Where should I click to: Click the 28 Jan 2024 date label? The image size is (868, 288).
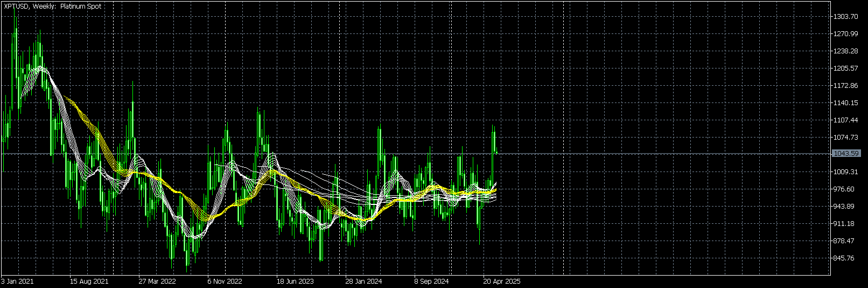pos(364,282)
